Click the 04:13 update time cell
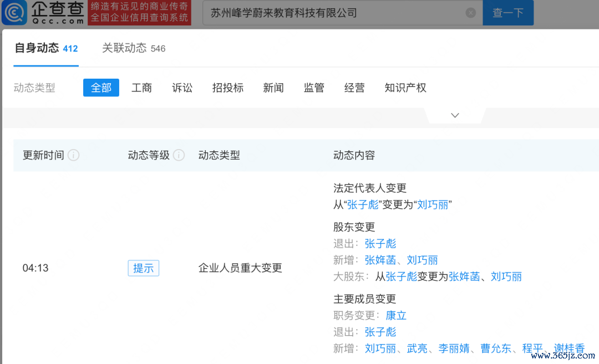Image resolution: width=599 pixels, height=364 pixels. 35,268
